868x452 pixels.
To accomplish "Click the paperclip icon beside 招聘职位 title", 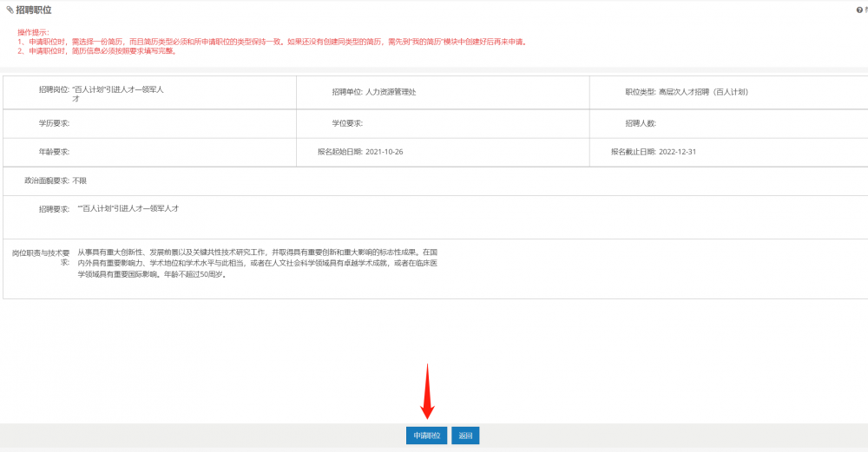I will (x=10, y=10).
